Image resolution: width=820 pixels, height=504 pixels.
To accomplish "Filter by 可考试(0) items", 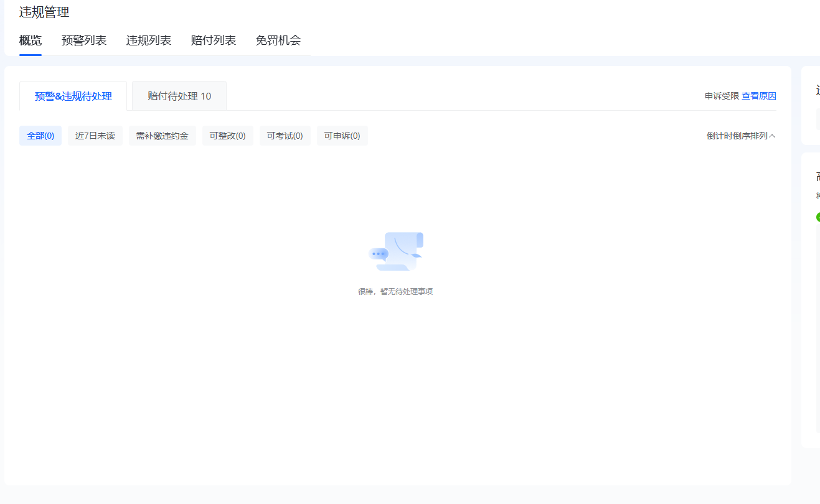I will pos(285,136).
